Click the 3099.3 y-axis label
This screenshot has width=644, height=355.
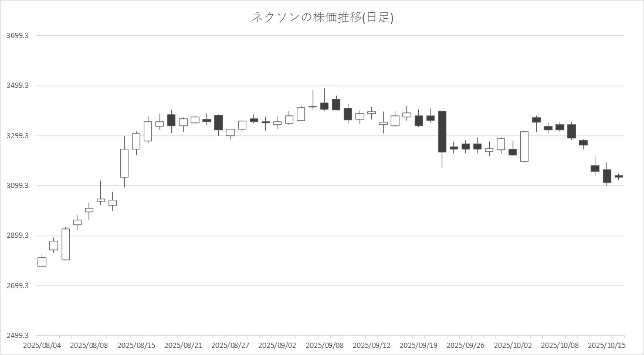[18, 186]
